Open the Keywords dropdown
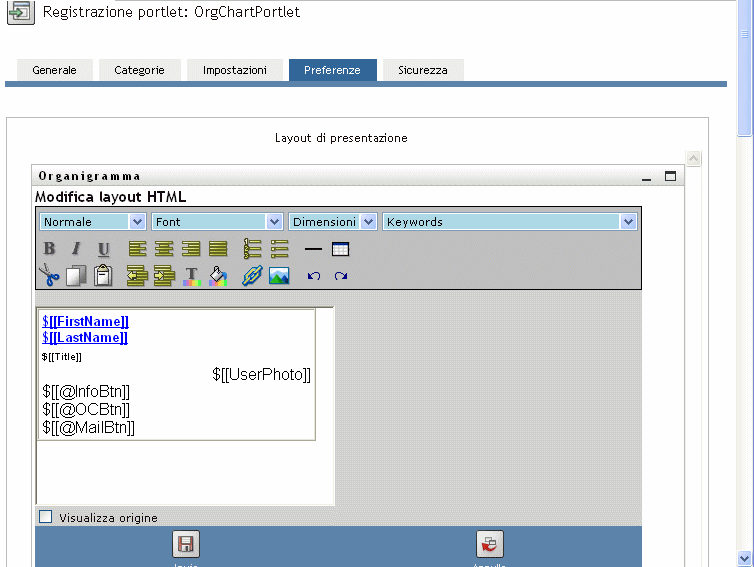Screen dimensions: 754x567 tap(509, 222)
